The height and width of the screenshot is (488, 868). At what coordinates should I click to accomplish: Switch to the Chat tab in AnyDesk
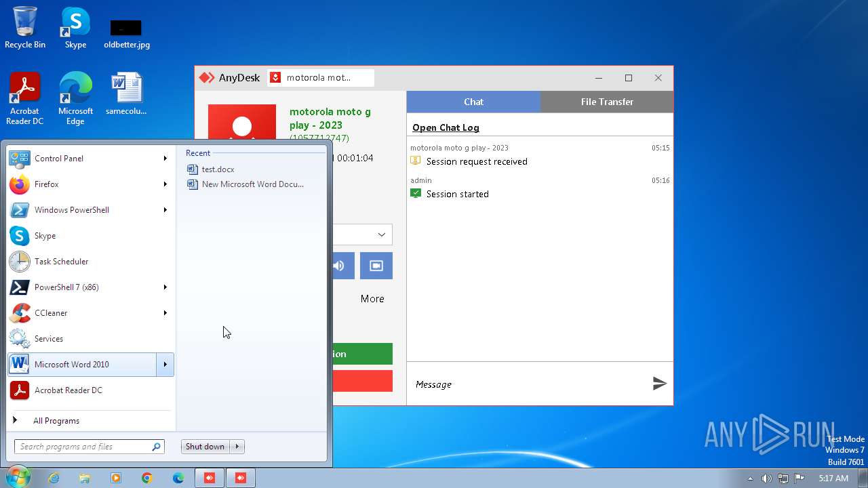click(x=473, y=102)
